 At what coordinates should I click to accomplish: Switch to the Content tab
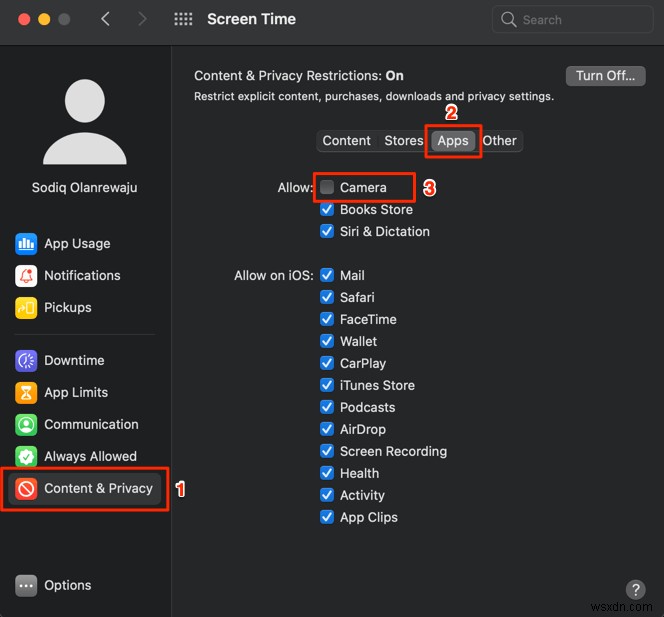coord(346,141)
